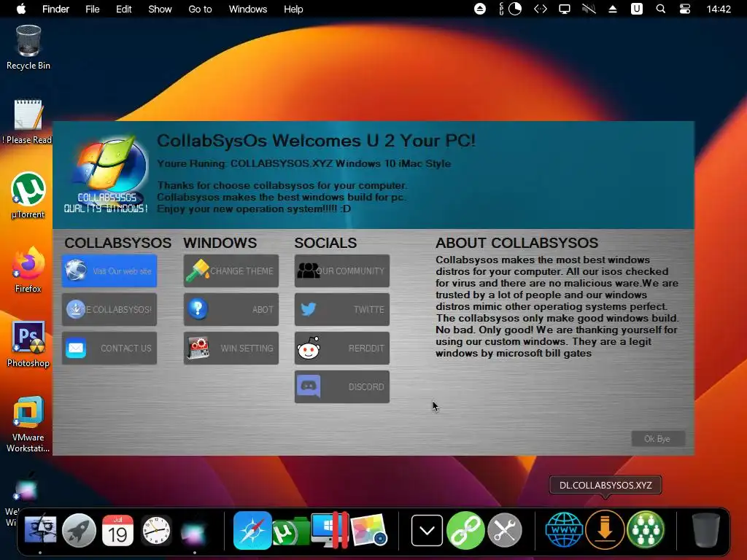
Task: Click the muted volume icon in menu bar
Action: point(589,9)
